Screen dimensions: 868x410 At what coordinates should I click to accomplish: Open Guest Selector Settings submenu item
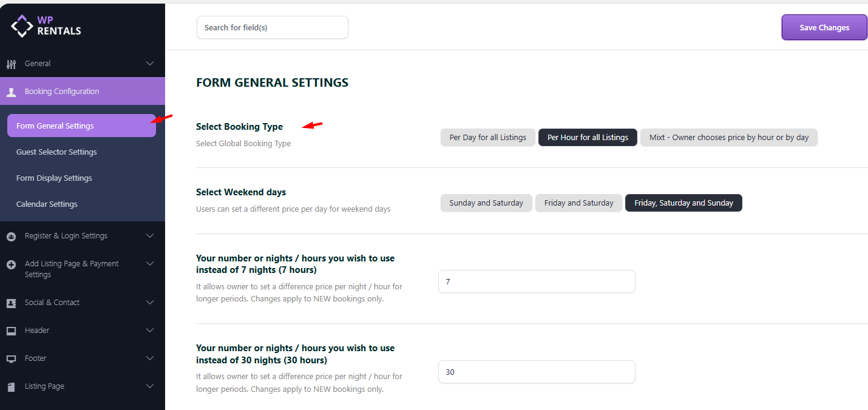(56, 152)
